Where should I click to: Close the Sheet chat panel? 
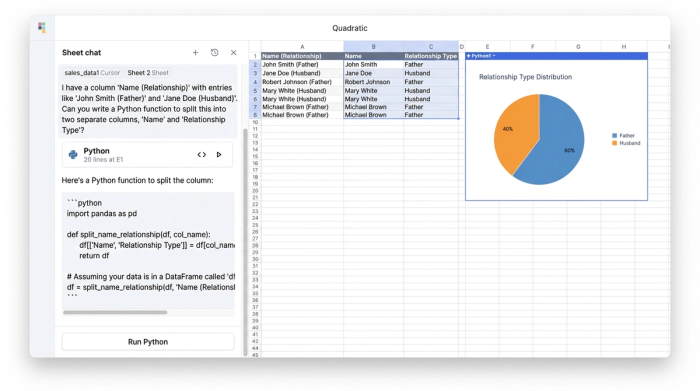pyautogui.click(x=233, y=53)
